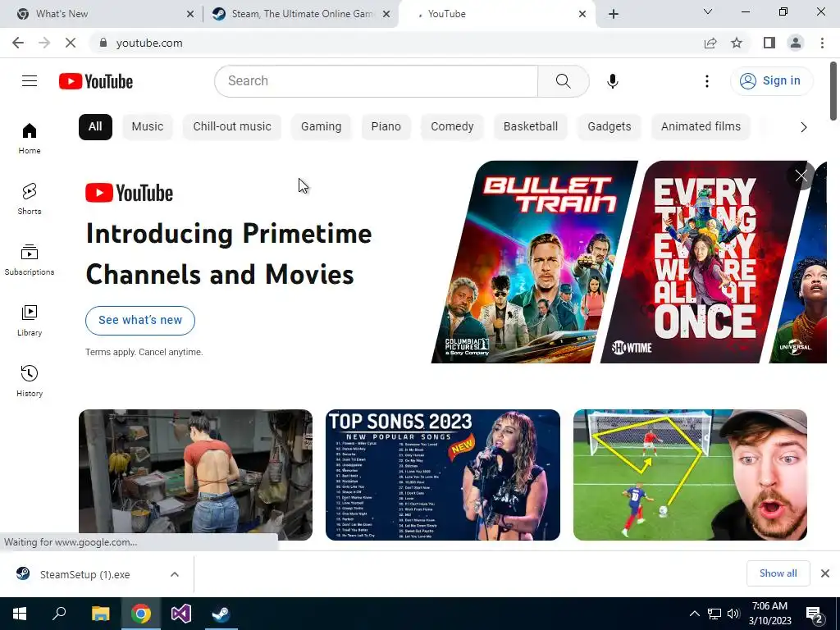The height and width of the screenshot is (630, 840).
Task: Go back to the previous browser page
Action: (18, 43)
